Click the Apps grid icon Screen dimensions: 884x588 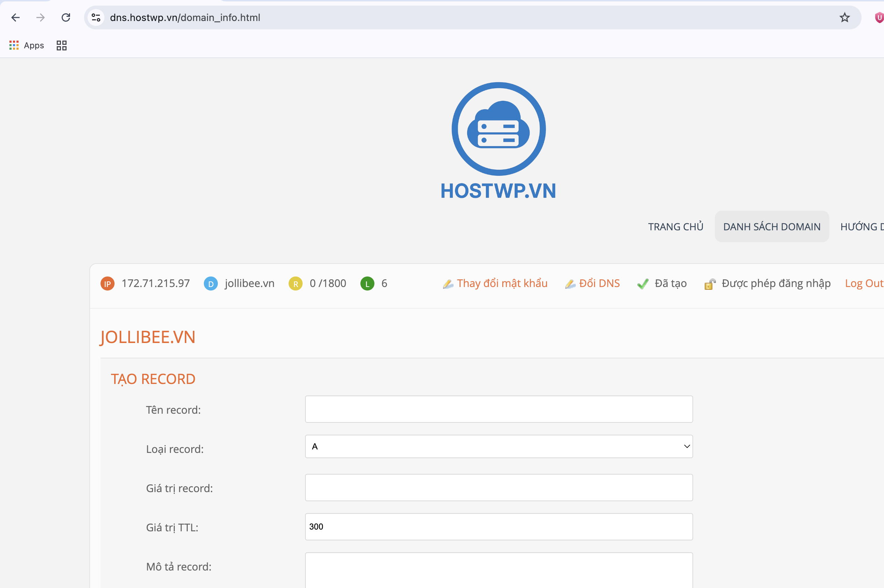coord(14,45)
